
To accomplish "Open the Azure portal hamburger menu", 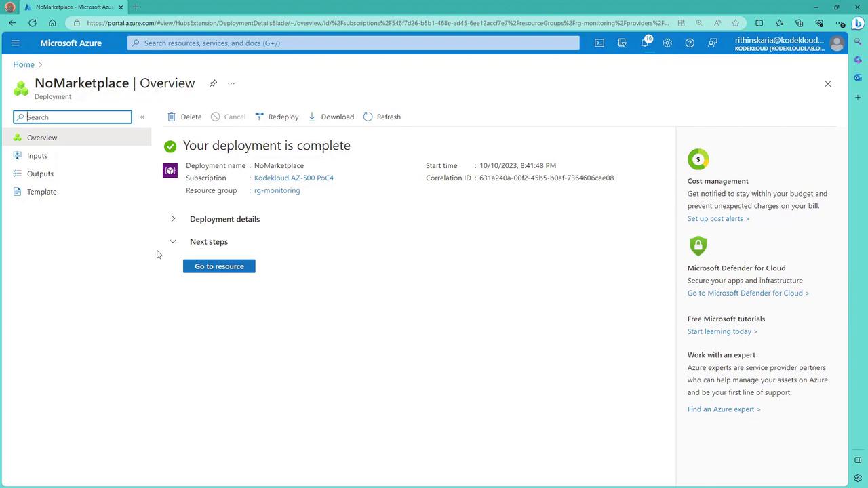I will pyautogui.click(x=16, y=43).
